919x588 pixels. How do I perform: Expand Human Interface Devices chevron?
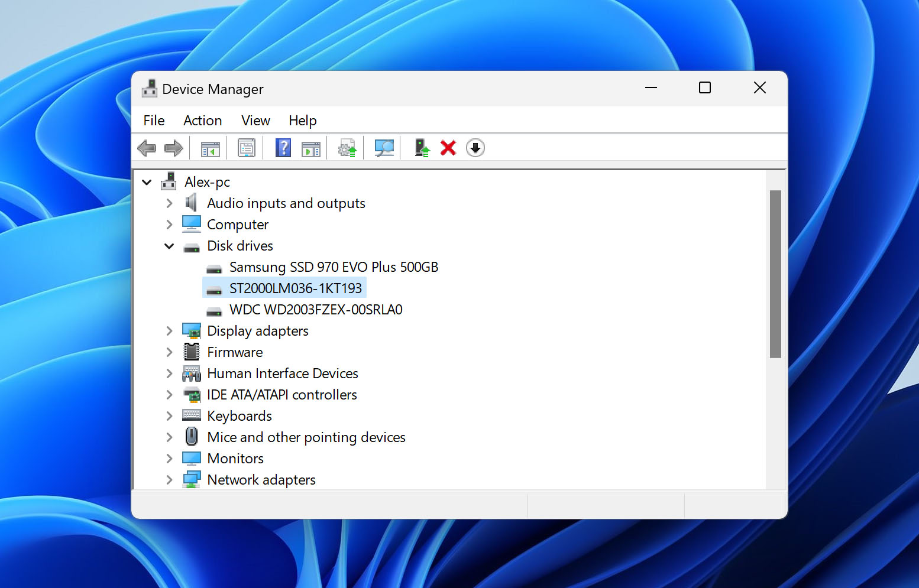tap(169, 373)
